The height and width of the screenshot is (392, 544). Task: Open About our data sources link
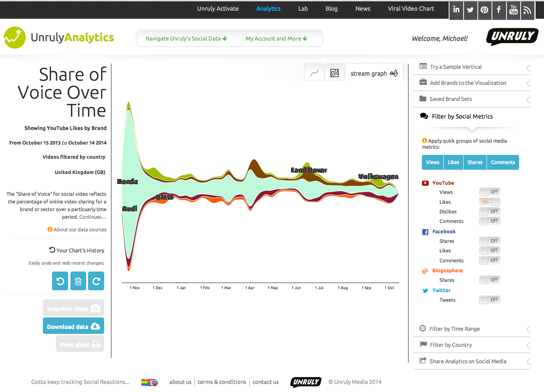pos(80,230)
